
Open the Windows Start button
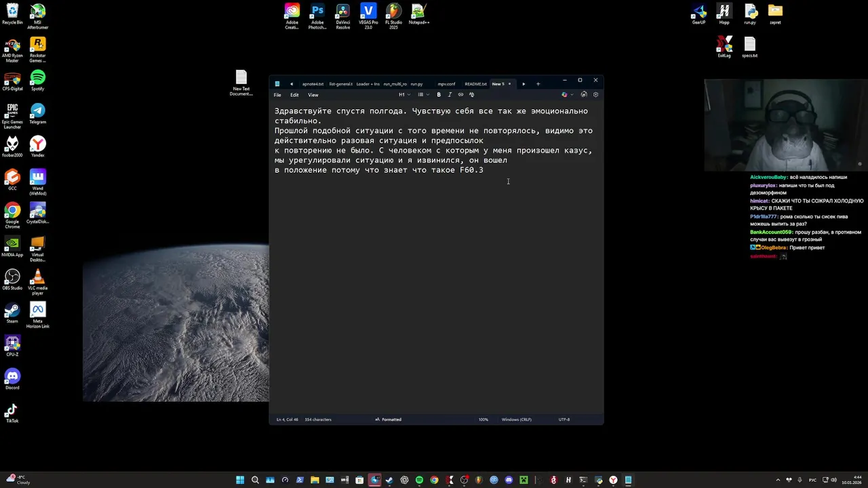[240, 480]
